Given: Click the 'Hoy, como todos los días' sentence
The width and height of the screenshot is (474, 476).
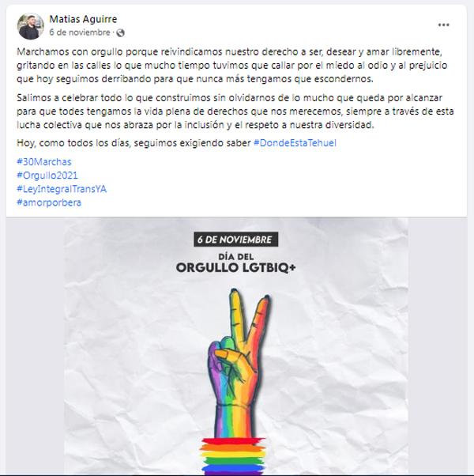Looking at the screenshot, I should coord(134,143).
